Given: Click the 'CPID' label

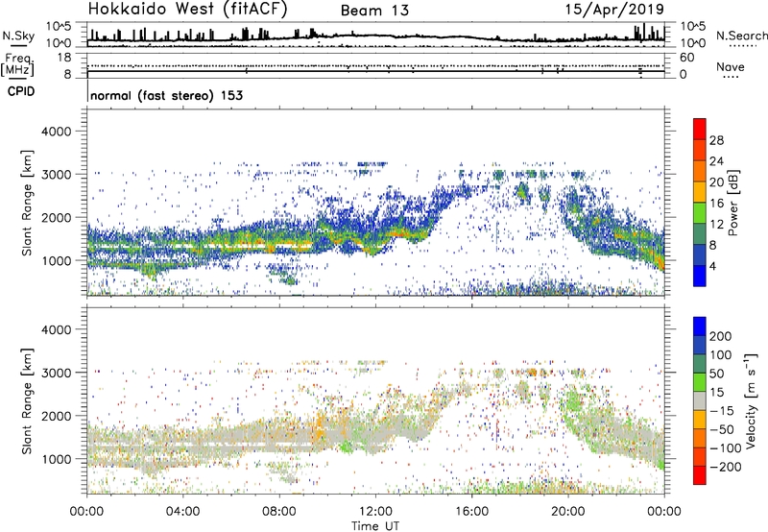Looking at the screenshot, I should 21,91.
